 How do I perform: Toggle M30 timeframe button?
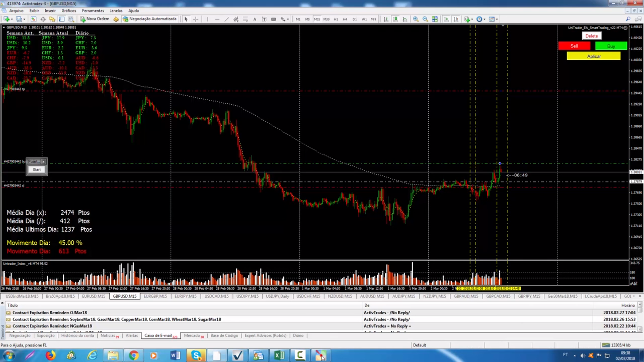(326, 19)
